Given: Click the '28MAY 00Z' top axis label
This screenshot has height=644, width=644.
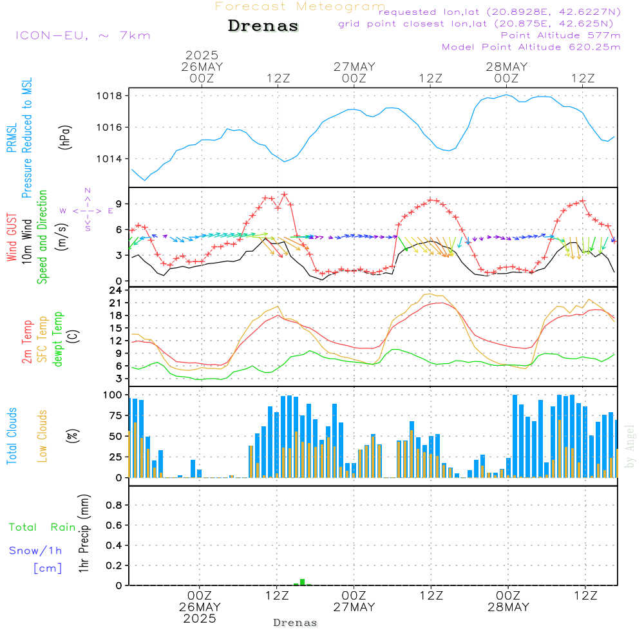Looking at the screenshot, I should click(x=506, y=72).
